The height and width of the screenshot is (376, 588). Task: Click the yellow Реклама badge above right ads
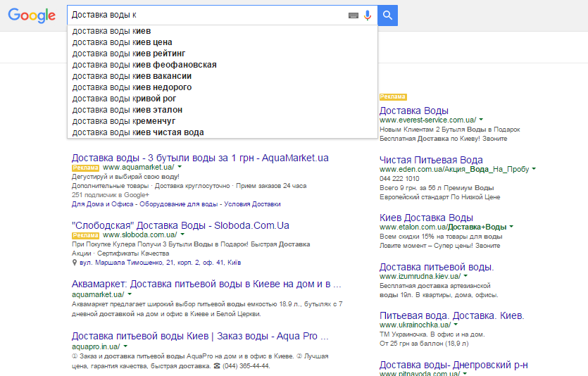393,96
